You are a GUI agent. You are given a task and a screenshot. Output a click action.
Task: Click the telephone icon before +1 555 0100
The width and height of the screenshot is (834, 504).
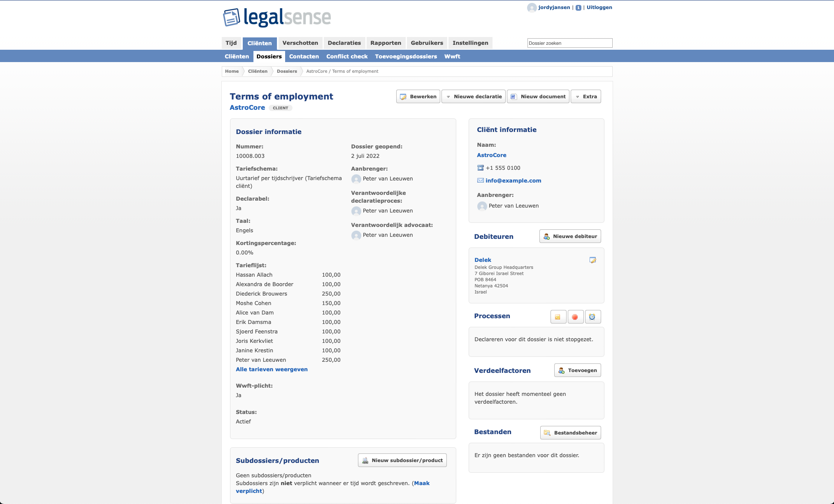tap(480, 168)
